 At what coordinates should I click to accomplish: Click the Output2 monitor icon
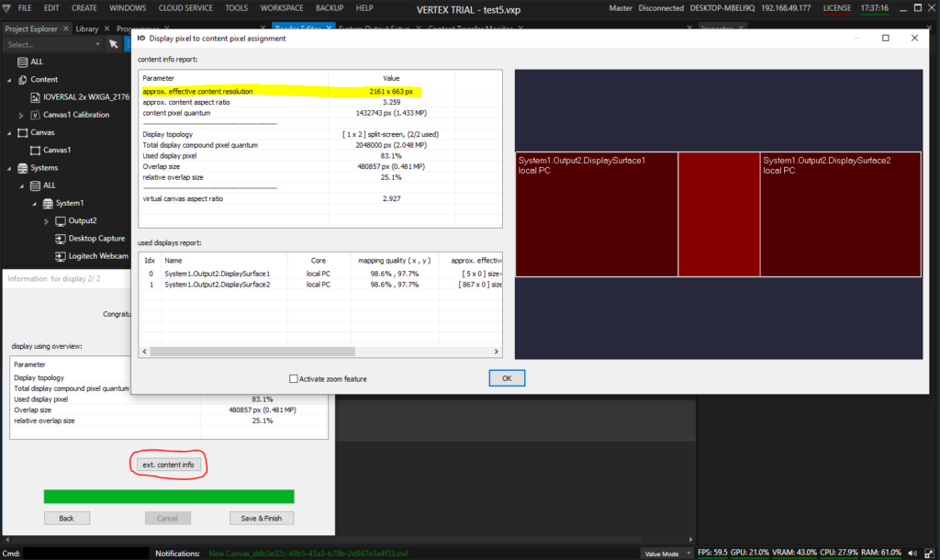tap(61, 221)
